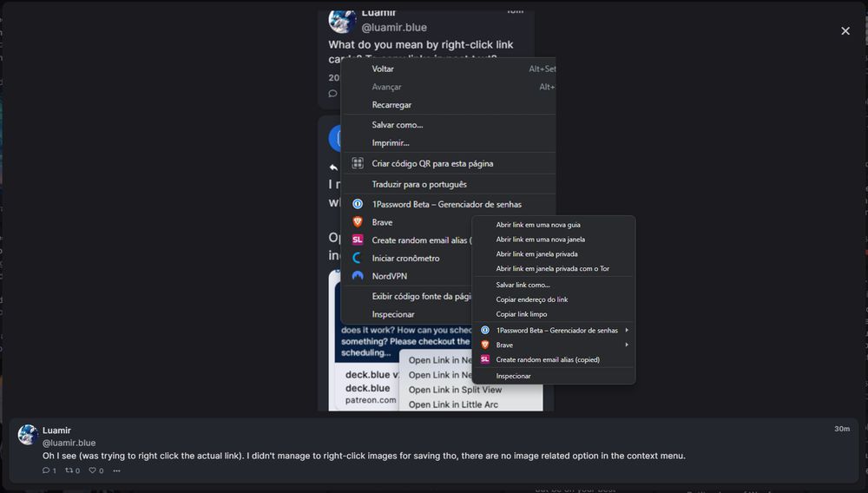Select the 1Password Beta – Gerenciador de senhas label in main menu
The width and height of the screenshot is (868, 493).
click(447, 204)
